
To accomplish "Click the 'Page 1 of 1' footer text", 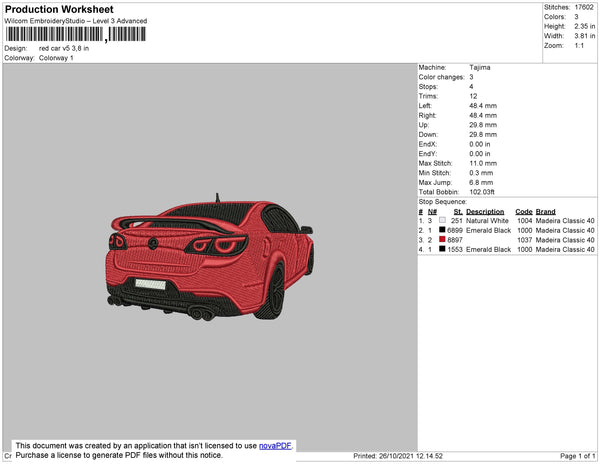I will (578, 456).
